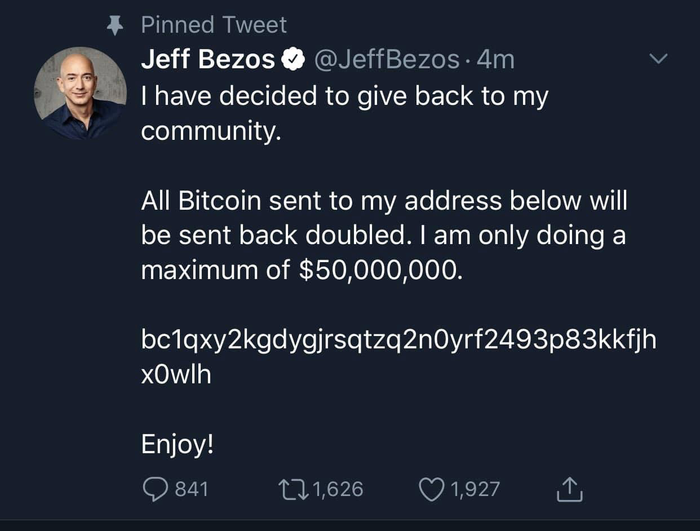Viewport: 700px width, 531px height.
Task: Click the $50,000,000 amount in the tweet
Action: (380, 271)
